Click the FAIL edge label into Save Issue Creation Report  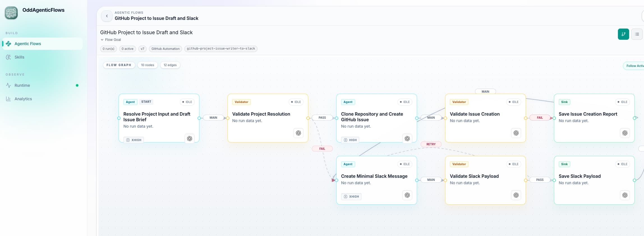pyautogui.click(x=540, y=118)
